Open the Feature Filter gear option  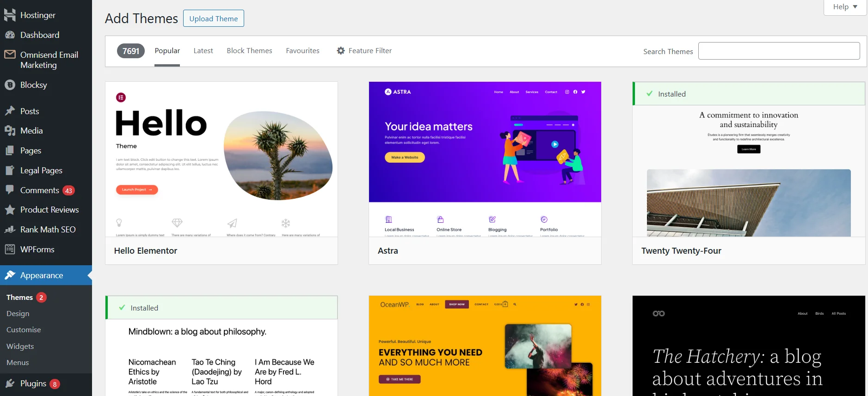[364, 51]
